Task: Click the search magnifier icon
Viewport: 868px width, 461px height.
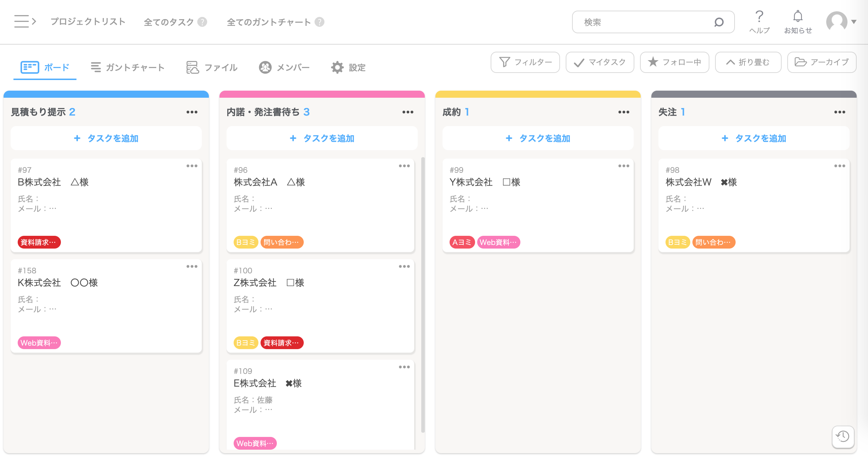Action: [x=719, y=22]
